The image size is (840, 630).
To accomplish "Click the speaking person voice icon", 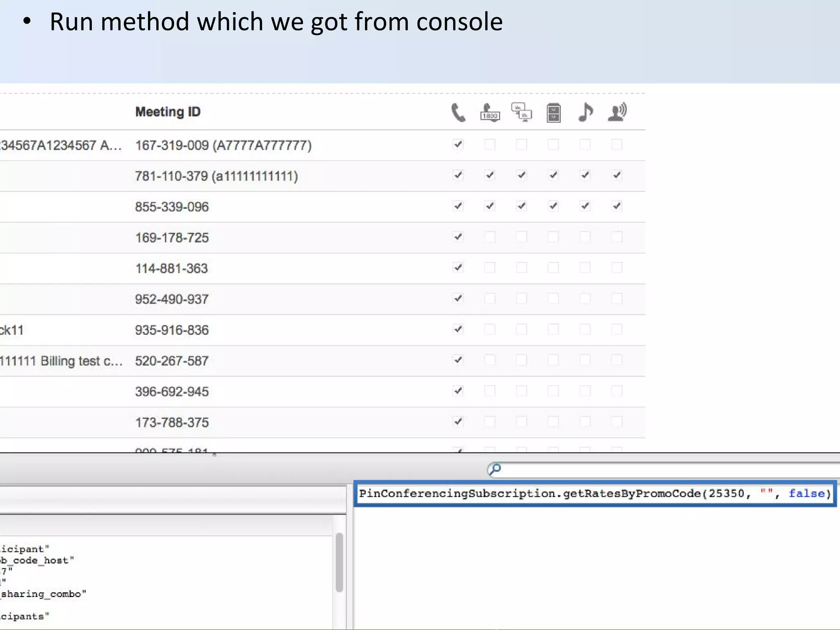I will point(617,112).
